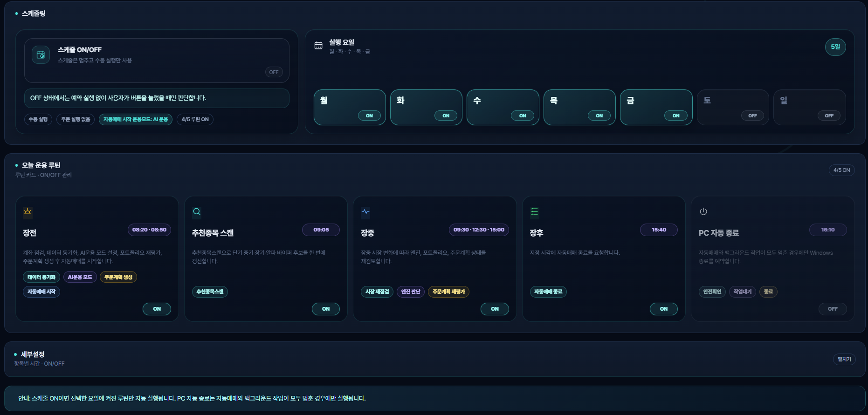The height and width of the screenshot is (415, 868).
Task: Click the magnifier icon on 추천종목 스캔 card
Action: [x=197, y=212]
